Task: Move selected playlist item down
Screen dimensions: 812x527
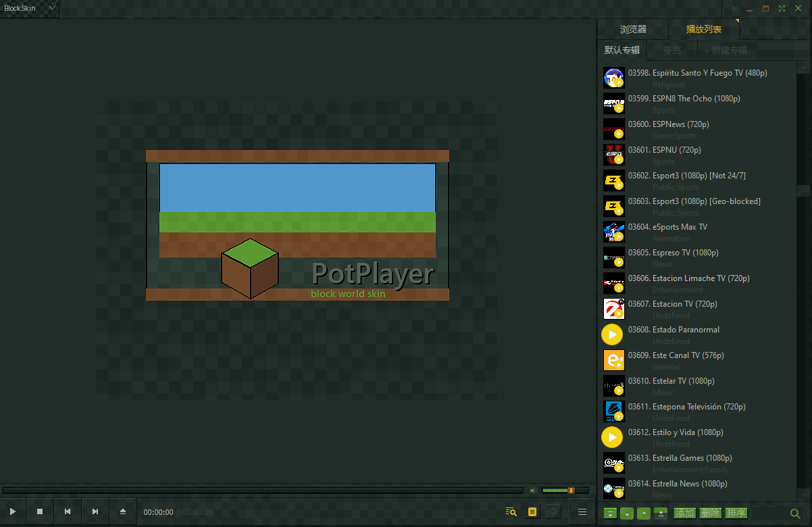Action: pyautogui.click(x=644, y=513)
